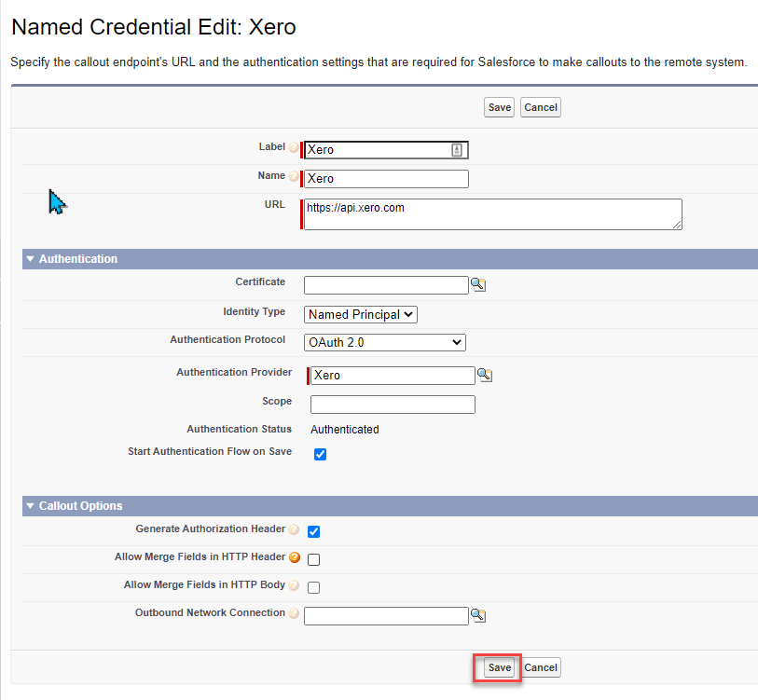Collapse the Callout Options section
758x700 pixels.
31,506
